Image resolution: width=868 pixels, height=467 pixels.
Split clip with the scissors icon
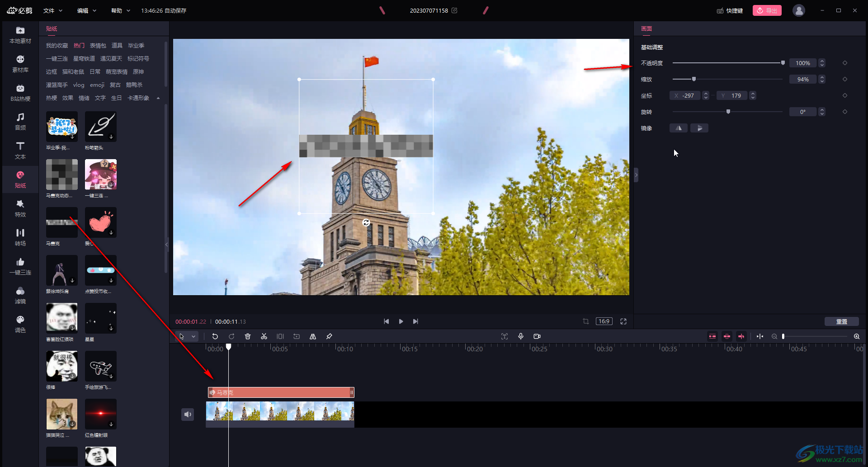click(x=264, y=336)
